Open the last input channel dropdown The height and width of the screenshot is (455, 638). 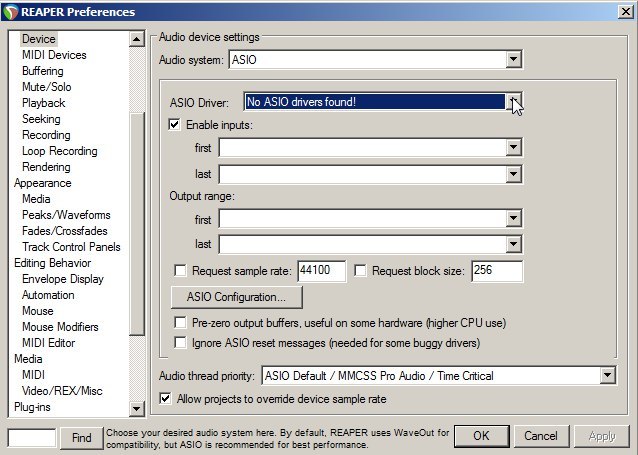(514, 174)
